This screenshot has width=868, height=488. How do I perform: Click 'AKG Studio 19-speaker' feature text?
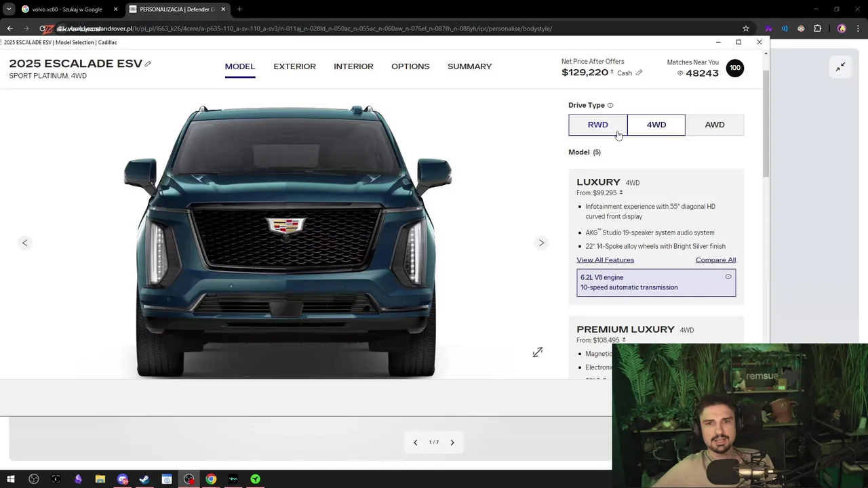click(650, 232)
